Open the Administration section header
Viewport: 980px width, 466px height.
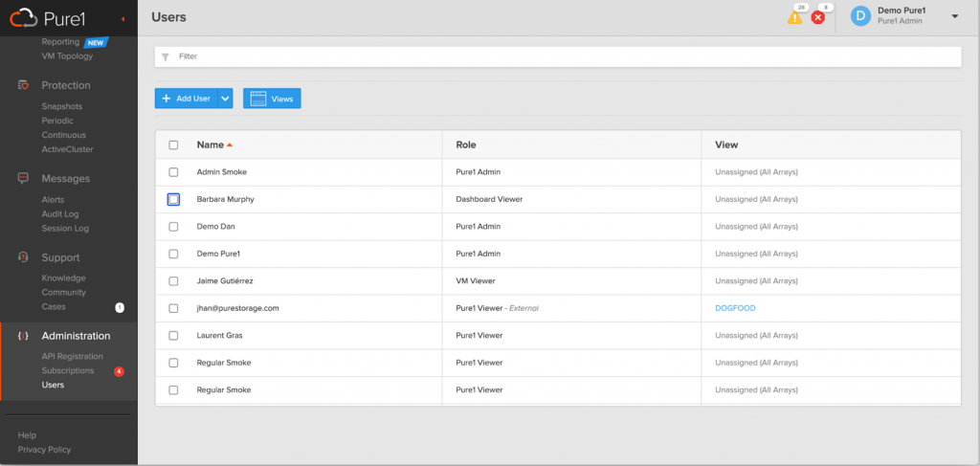pos(77,336)
